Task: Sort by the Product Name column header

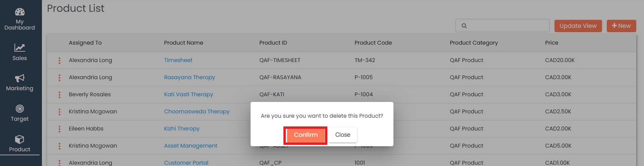Action: point(183,43)
